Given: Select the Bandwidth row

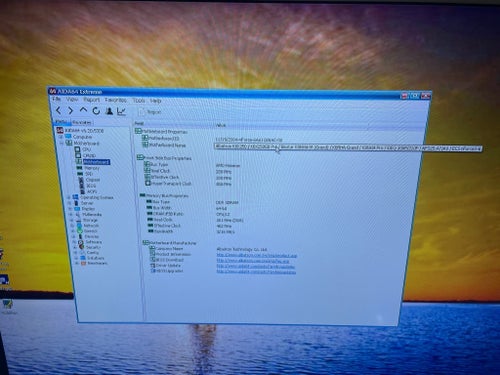Looking at the screenshot, I should pyautogui.click(x=192, y=231).
